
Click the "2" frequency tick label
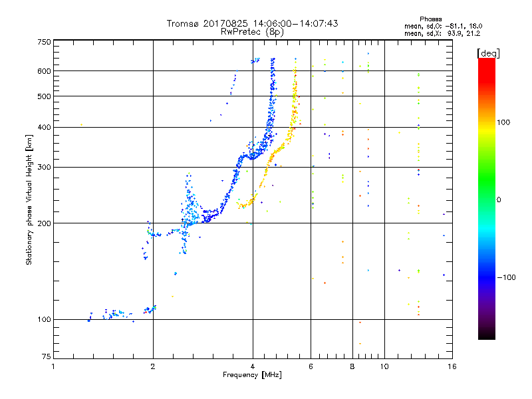click(153, 366)
